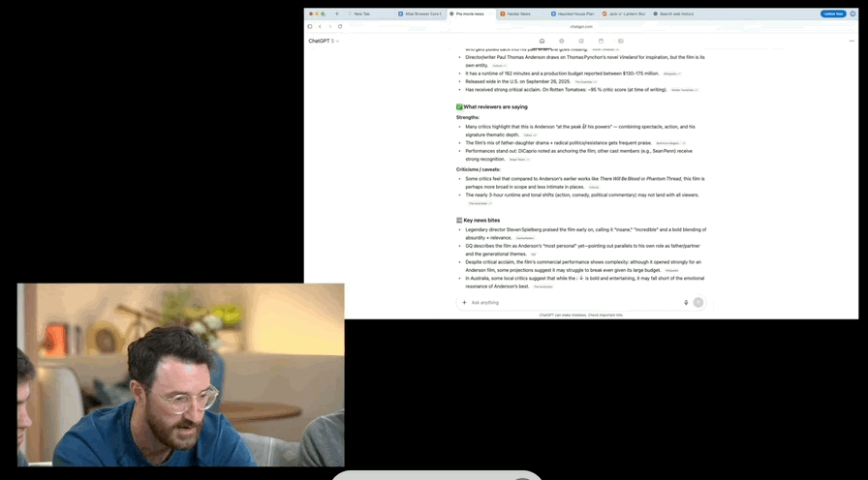
Task: Switch to the Atlas Browser Core tab
Action: [419, 14]
